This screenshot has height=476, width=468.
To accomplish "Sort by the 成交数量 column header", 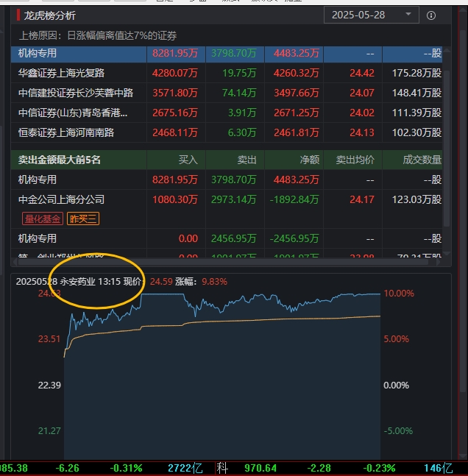I will (x=422, y=160).
